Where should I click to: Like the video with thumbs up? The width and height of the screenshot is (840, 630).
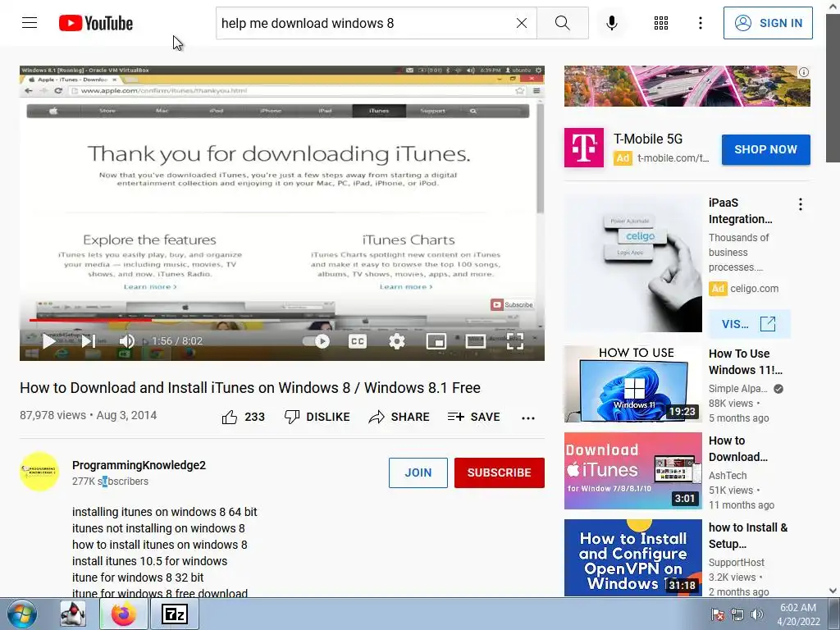pyautogui.click(x=243, y=417)
